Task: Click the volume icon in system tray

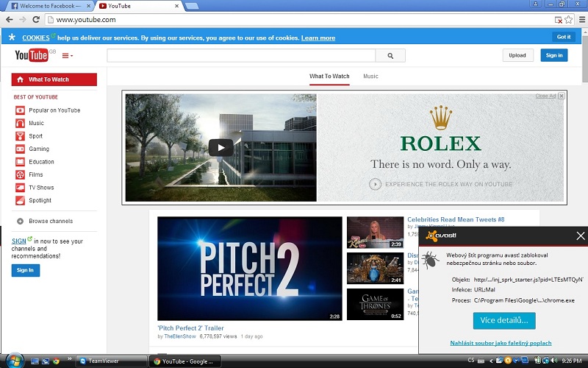Action: pos(554,361)
